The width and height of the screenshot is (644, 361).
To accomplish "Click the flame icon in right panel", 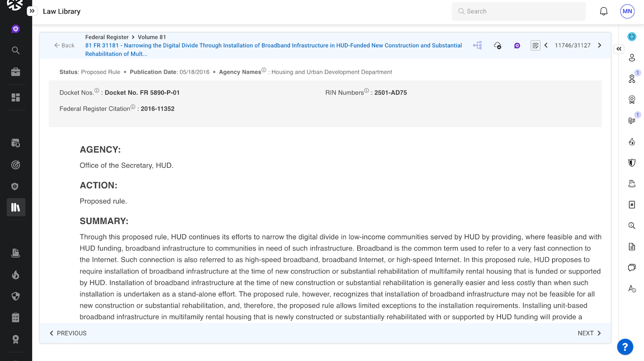I will coord(632,142).
